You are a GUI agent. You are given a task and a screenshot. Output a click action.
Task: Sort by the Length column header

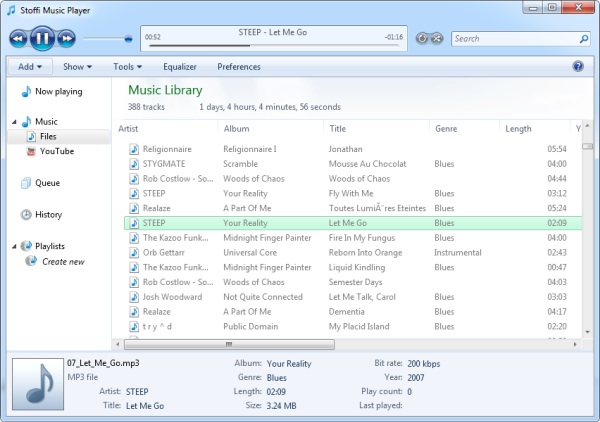tap(518, 129)
